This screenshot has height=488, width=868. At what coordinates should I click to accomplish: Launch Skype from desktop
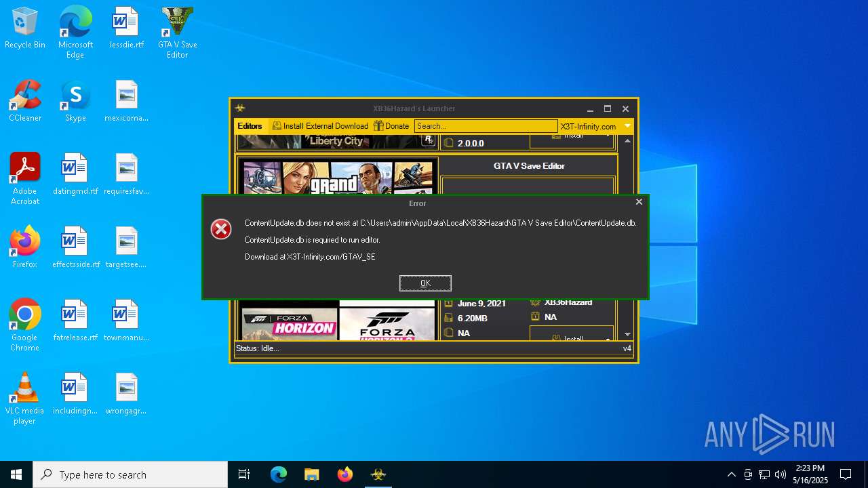[x=75, y=102]
